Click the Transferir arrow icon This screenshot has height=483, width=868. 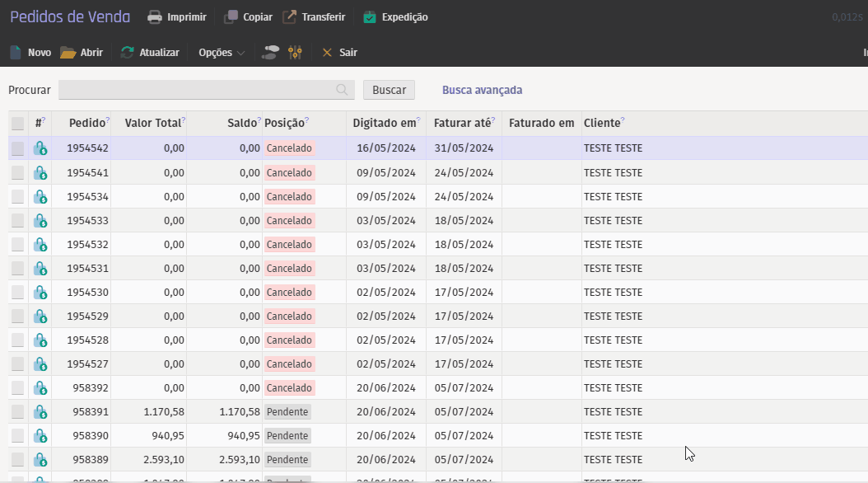pyautogui.click(x=289, y=16)
